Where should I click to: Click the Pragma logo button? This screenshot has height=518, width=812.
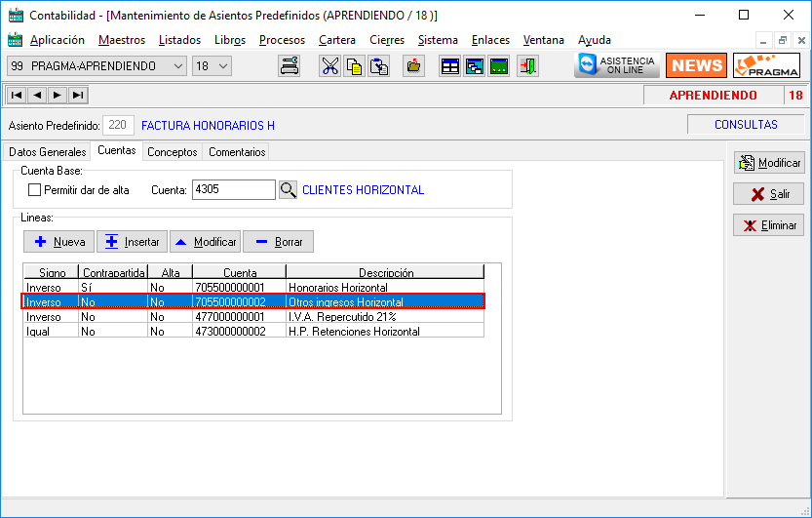(x=767, y=65)
